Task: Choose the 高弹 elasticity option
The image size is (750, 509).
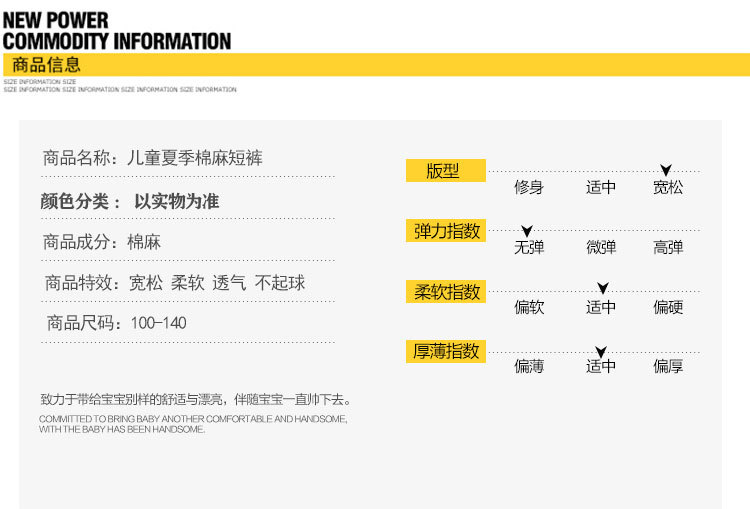Action: pyautogui.click(x=668, y=247)
